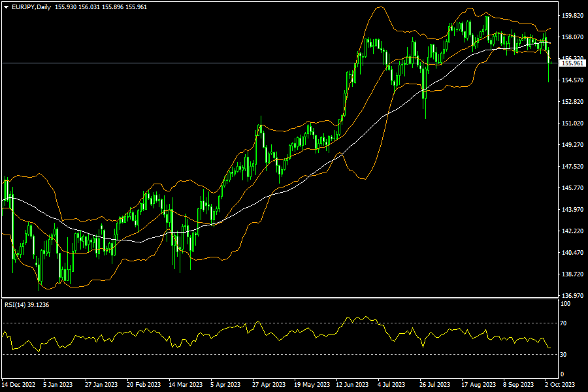Select the OHLC open value 155.930
The image size is (588, 392).
point(65,7)
